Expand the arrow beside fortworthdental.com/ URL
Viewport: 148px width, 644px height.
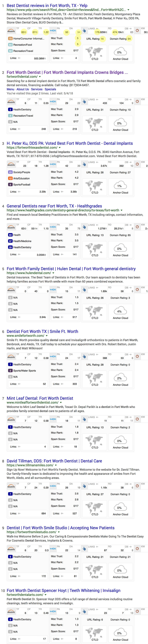click(x=40, y=77)
